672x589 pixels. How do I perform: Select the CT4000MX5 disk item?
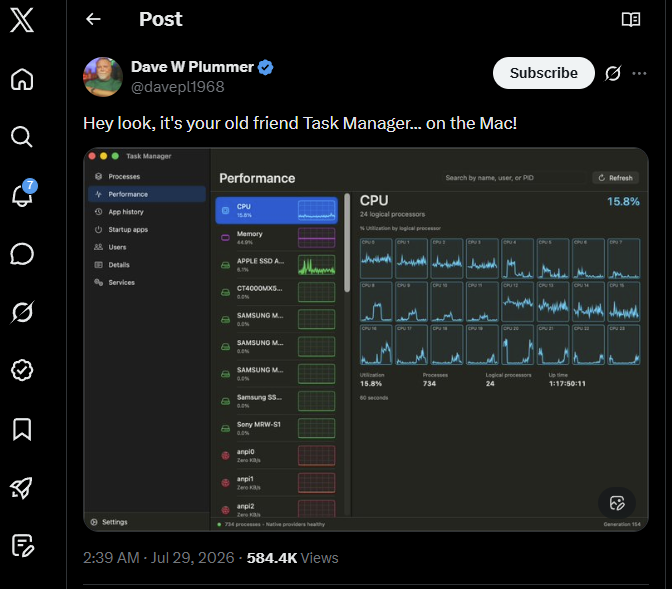(276, 292)
